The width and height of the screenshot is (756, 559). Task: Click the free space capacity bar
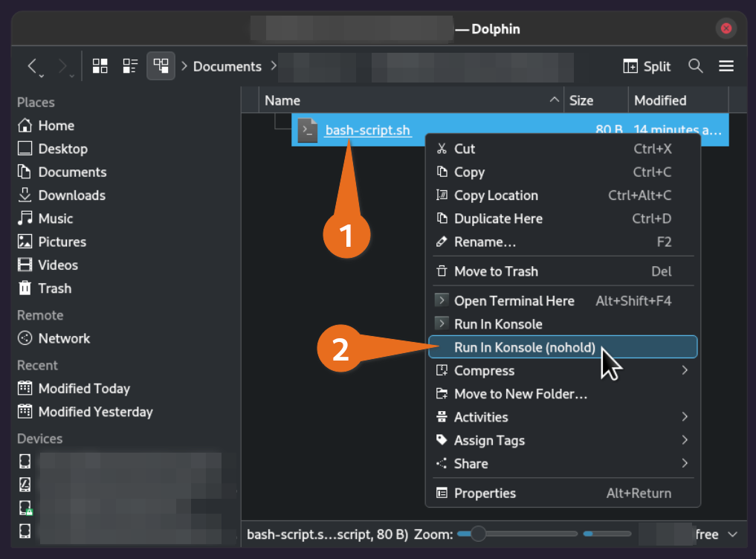coord(607,534)
